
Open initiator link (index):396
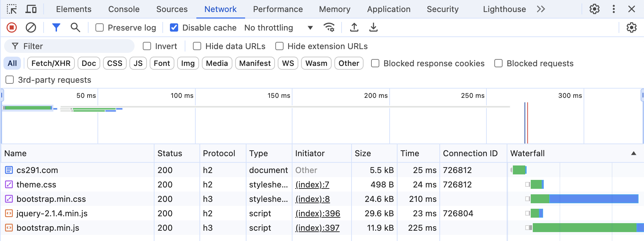(x=318, y=213)
